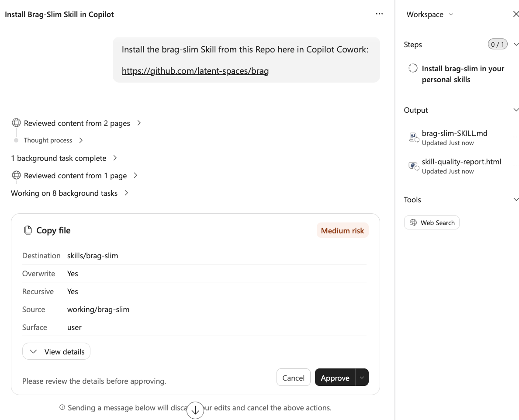The width and height of the screenshot is (519, 420).
Task: Click the Web Search tool chip
Action: pyautogui.click(x=432, y=222)
